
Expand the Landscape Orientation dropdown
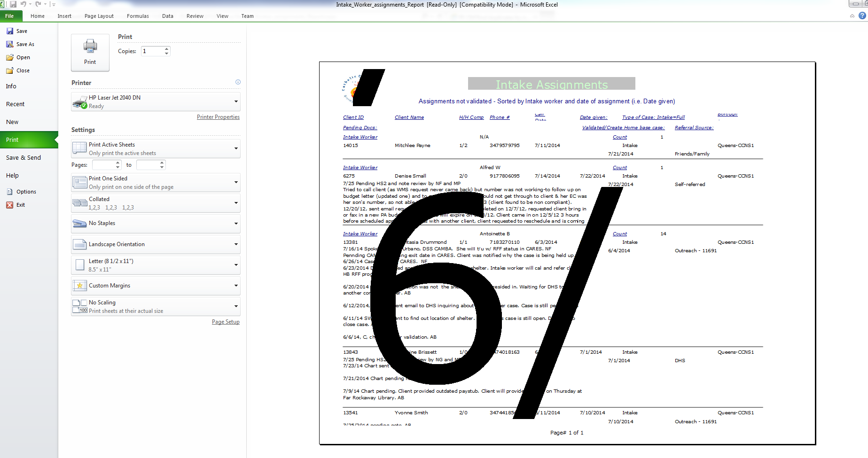(x=156, y=245)
